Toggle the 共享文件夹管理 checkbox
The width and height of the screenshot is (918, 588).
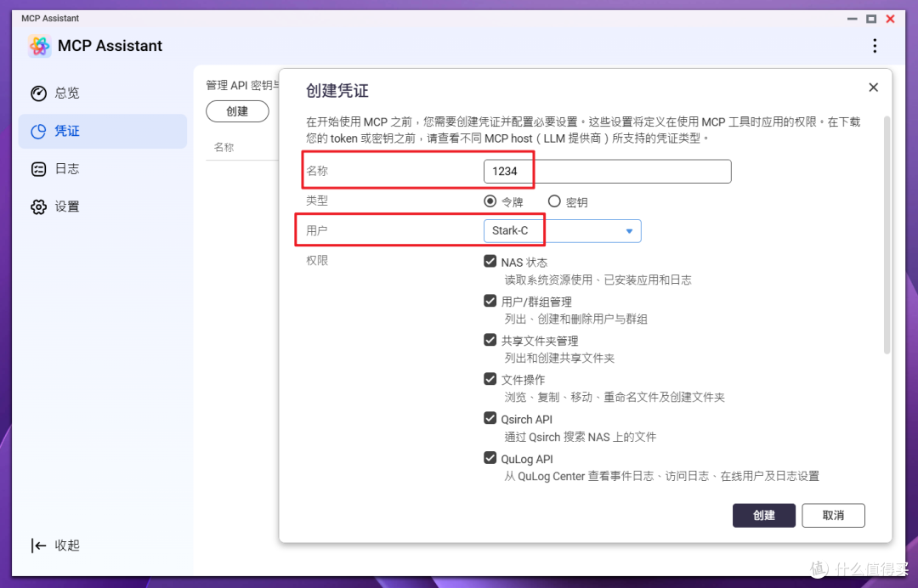(x=490, y=339)
